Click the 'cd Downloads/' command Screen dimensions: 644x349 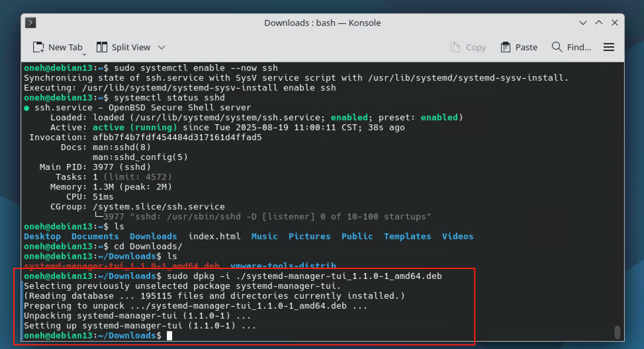click(x=148, y=246)
